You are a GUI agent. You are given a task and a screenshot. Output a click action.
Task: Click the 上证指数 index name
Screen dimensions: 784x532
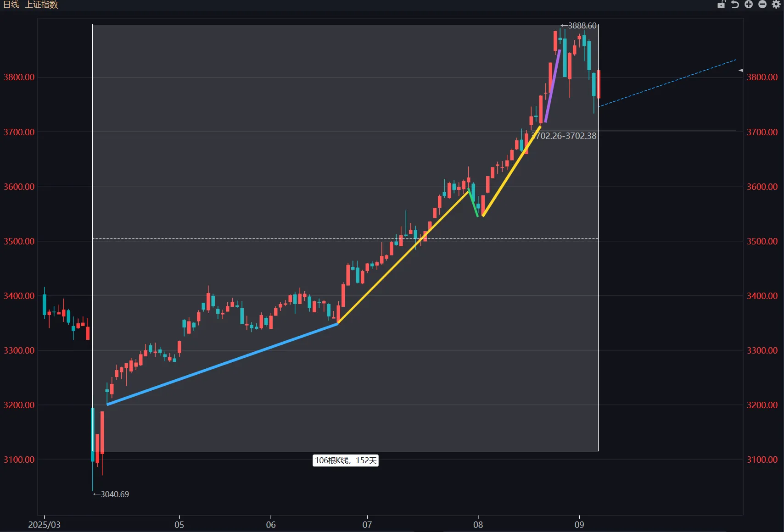click(41, 5)
